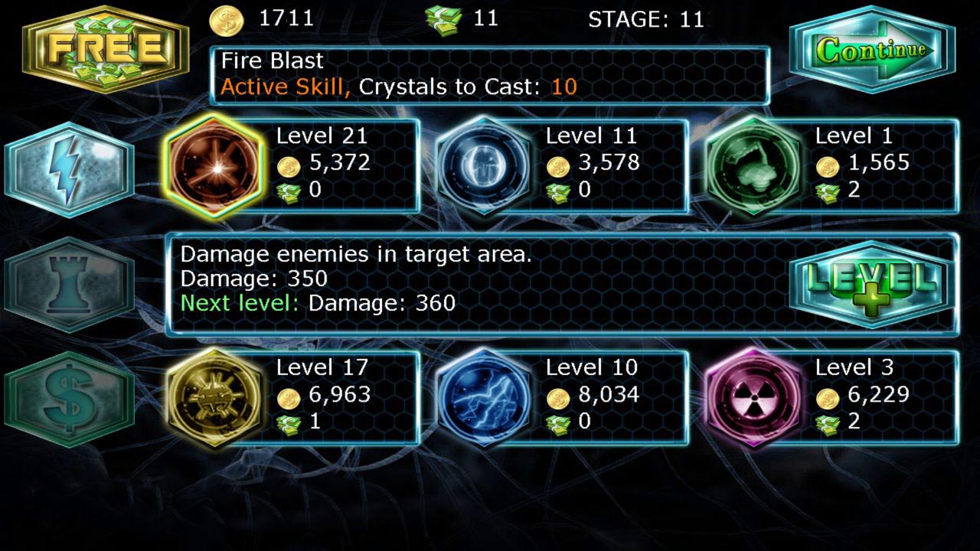Click the STAGE: 11 indicator

pyautogui.click(x=646, y=19)
